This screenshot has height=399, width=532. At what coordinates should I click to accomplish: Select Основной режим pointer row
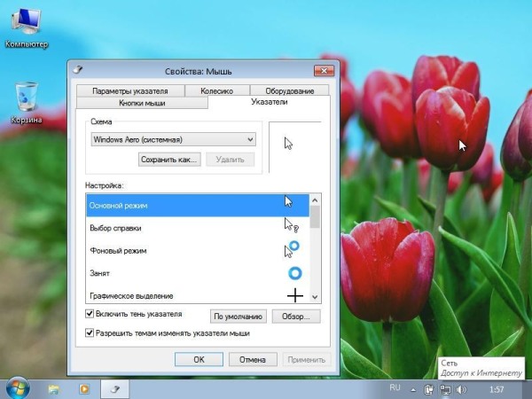(198, 206)
